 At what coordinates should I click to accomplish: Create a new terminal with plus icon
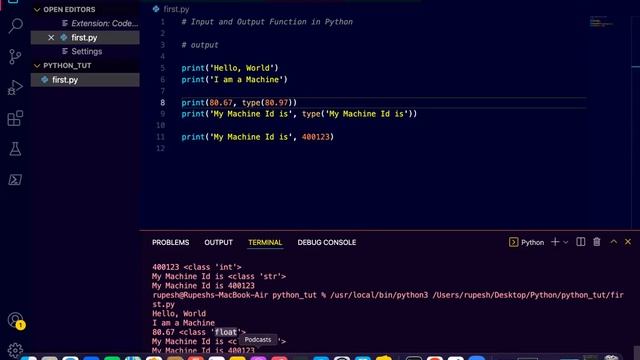tap(555, 242)
